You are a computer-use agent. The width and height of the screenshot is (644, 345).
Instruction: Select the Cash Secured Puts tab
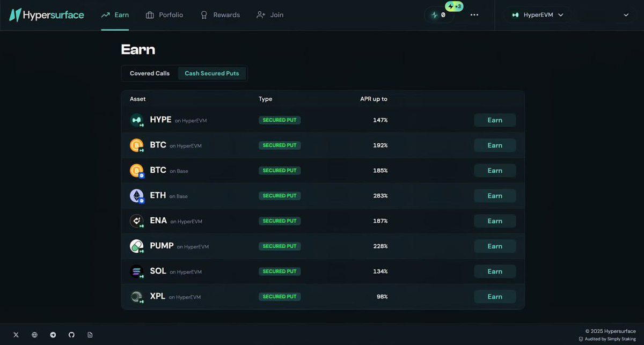click(212, 74)
